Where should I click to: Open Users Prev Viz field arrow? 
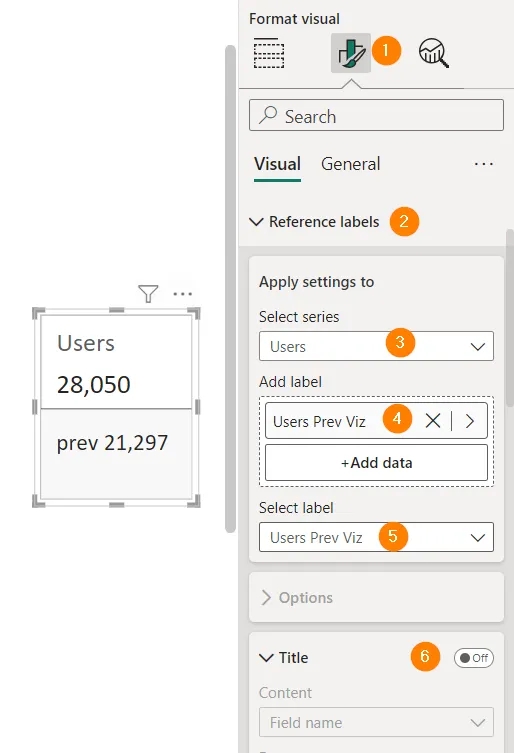click(x=470, y=421)
